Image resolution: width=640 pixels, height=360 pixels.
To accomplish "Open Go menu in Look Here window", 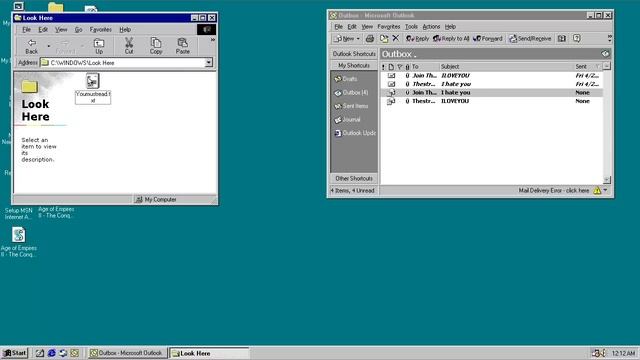I will (78, 29).
